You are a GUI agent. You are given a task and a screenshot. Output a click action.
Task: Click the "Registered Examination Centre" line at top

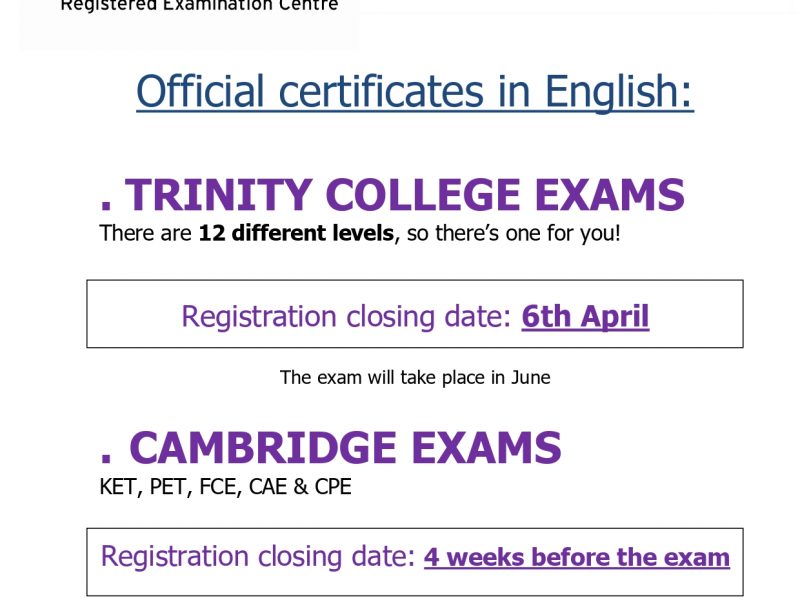(199, 5)
